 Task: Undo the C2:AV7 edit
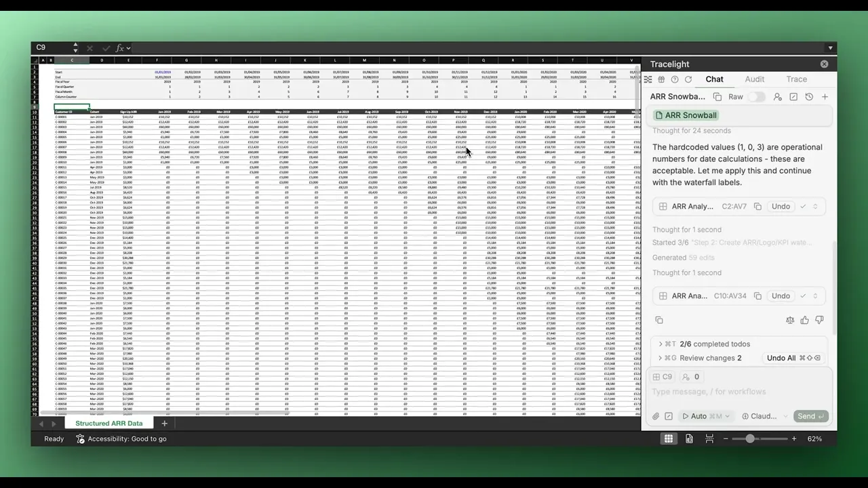tap(781, 207)
